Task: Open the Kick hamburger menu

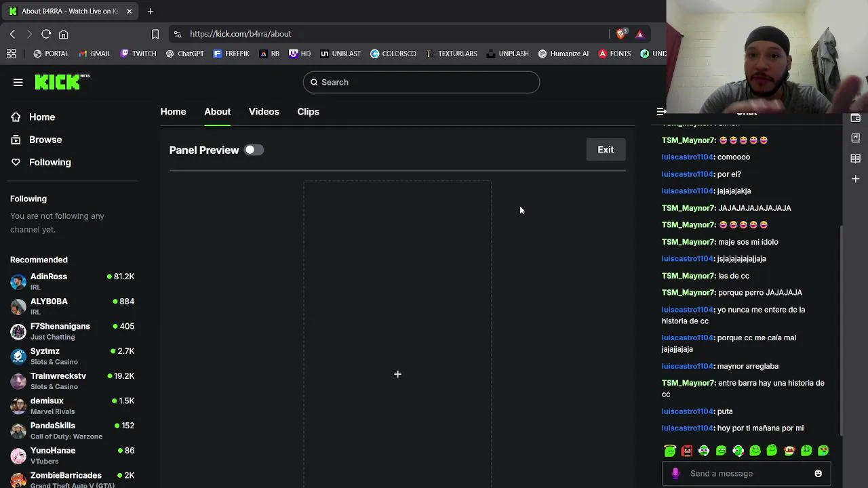Action: (x=18, y=82)
